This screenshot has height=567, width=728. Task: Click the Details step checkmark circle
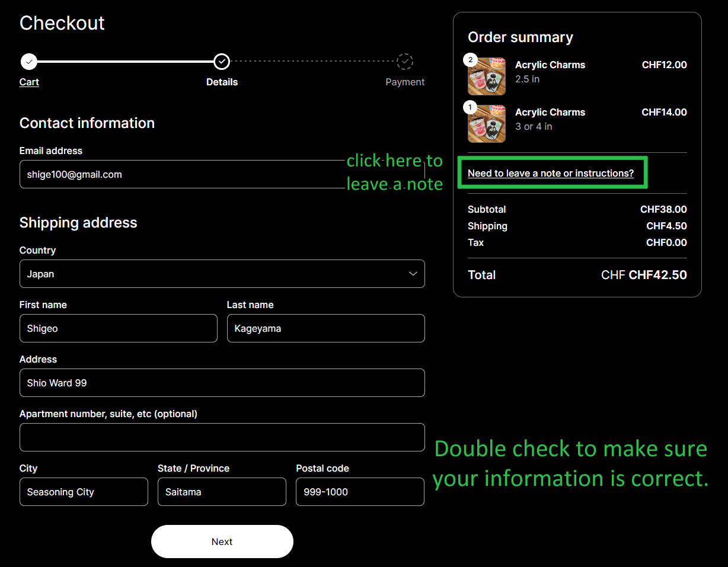(222, 62)
